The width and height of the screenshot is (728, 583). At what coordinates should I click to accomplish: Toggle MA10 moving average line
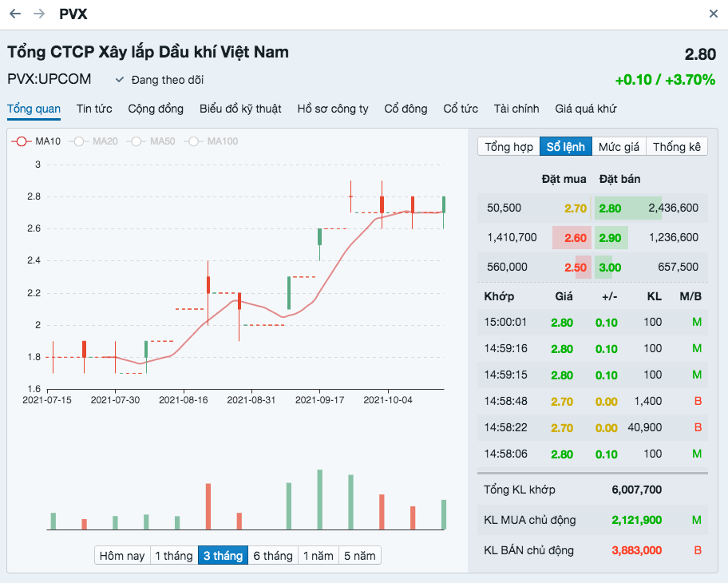(36, 141)
